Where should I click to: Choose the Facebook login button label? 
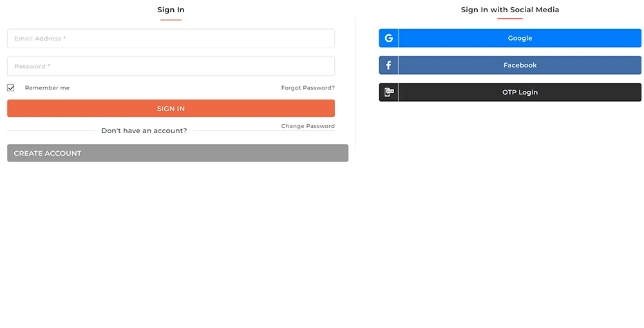520,65
